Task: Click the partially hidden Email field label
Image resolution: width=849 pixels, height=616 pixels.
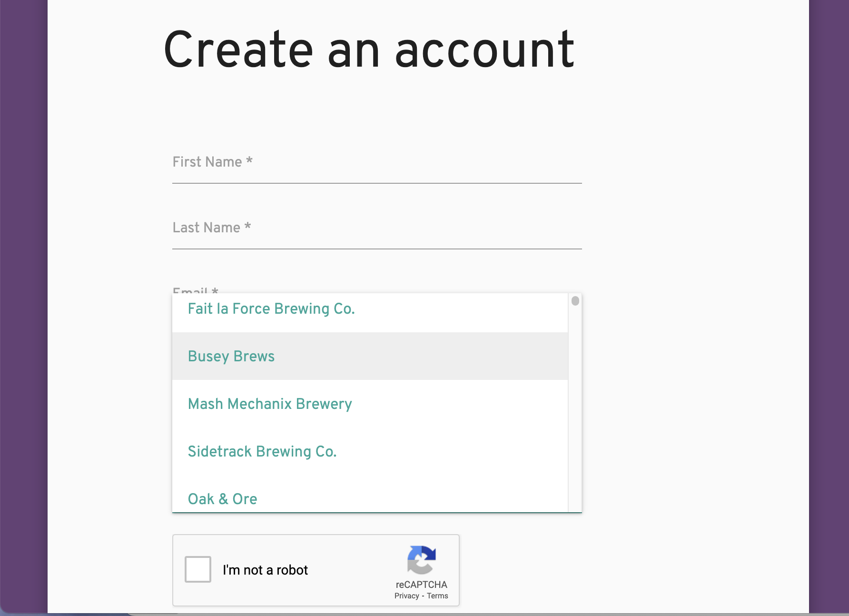Action: [x=196, y=289]
